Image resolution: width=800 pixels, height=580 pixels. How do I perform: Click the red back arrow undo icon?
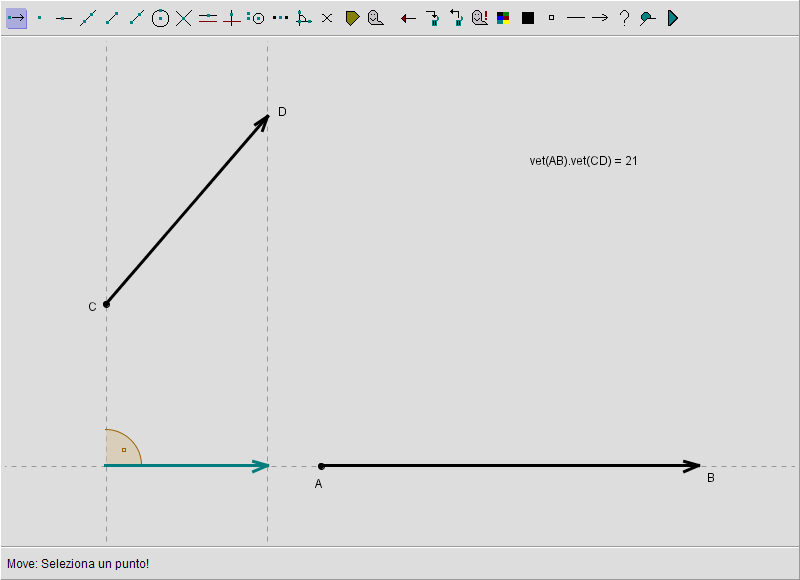point(408,19)
